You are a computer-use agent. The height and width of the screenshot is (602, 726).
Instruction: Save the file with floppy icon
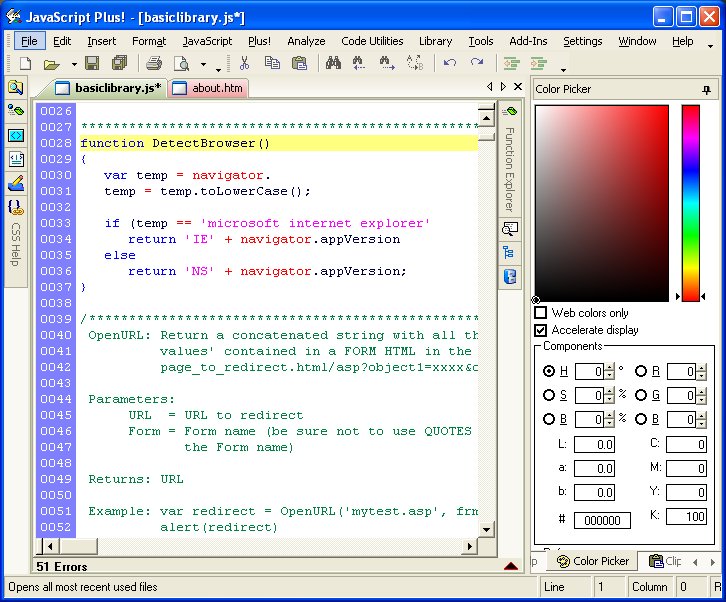92,63
